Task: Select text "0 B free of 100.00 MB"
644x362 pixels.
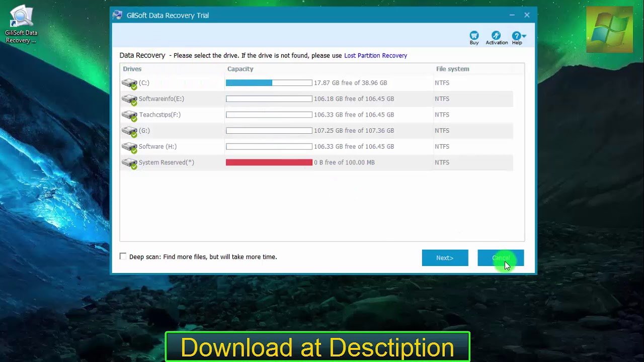Action: pyautogui.click(x=344, y=162)
